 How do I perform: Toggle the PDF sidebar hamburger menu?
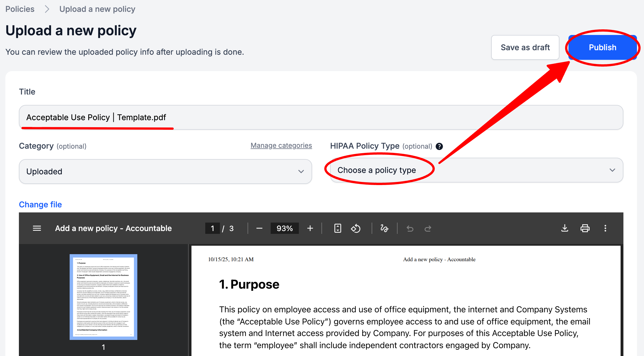pyautogui.click(x=37, y=228)
